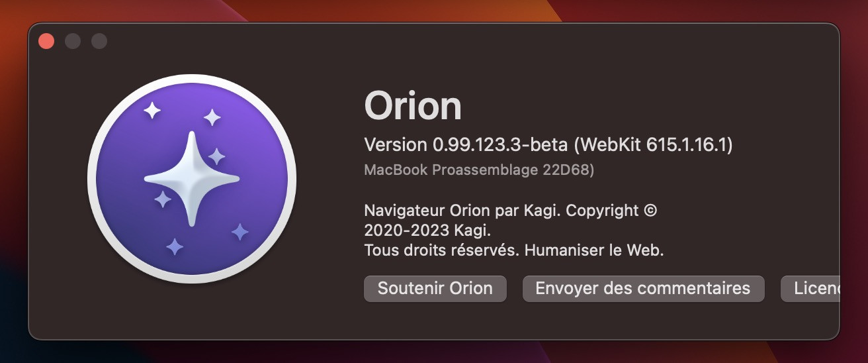Screen dimensions: 868x363
Task: Click the MacBook Pro build 22D68 line
Action: [x=479, y=170]
